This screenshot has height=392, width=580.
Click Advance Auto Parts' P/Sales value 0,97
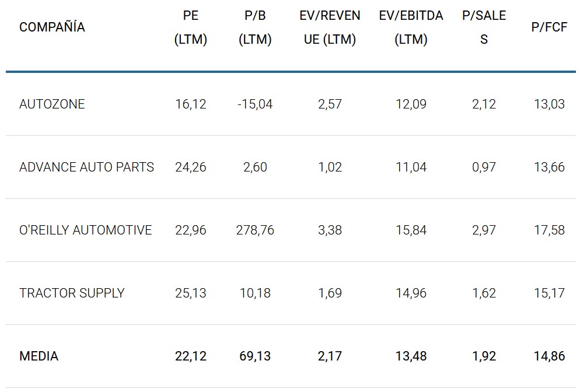click(x=484, y=167)
